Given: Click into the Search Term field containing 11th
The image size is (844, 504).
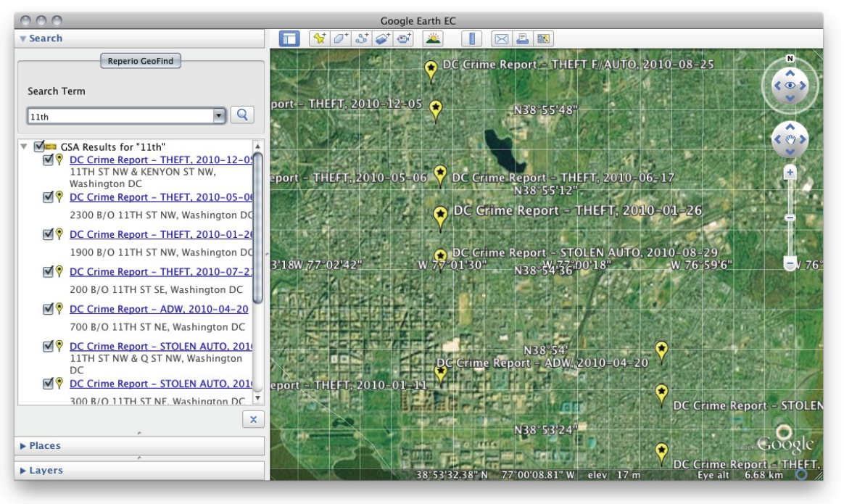Looking at the screenshot, I should [120, 116].
